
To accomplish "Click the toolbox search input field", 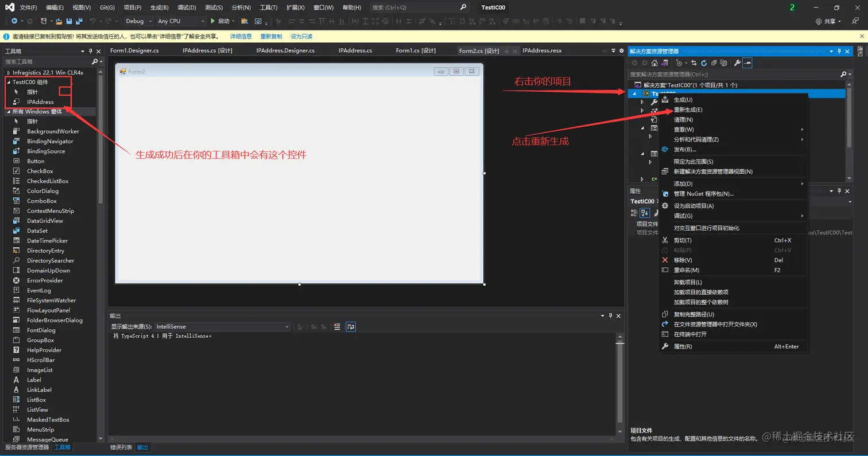I will pyautogui.click(x=46, y=61).
